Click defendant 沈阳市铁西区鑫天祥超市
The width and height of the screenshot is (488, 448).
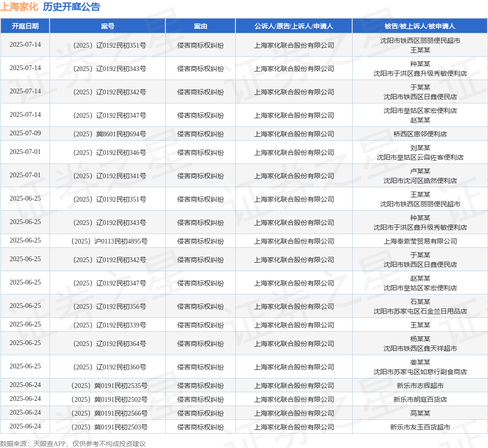point(420,348)
